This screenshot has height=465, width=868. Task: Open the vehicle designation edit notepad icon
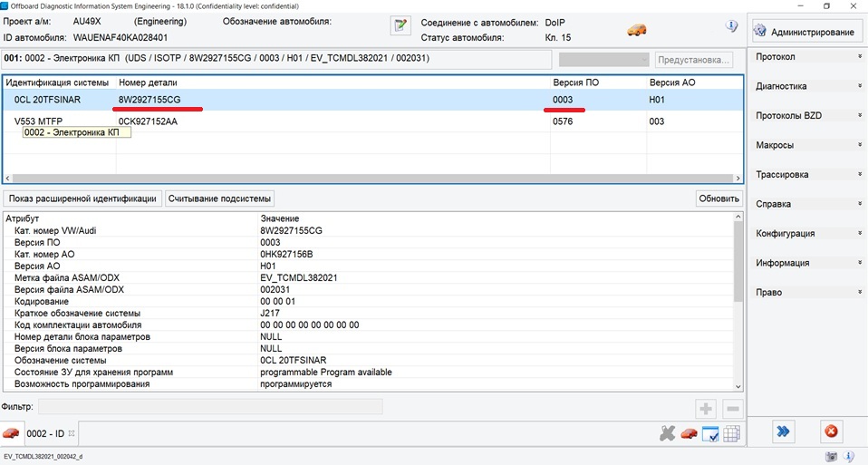click(x=400, y=25)
